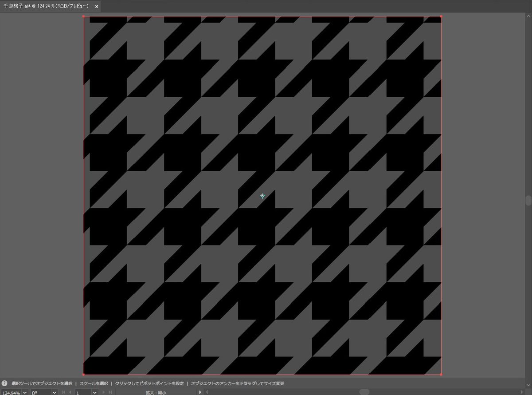The image size is (532, 395).
Task: Close the 千鳥格子.ai document tab
Action: point(97,6)
